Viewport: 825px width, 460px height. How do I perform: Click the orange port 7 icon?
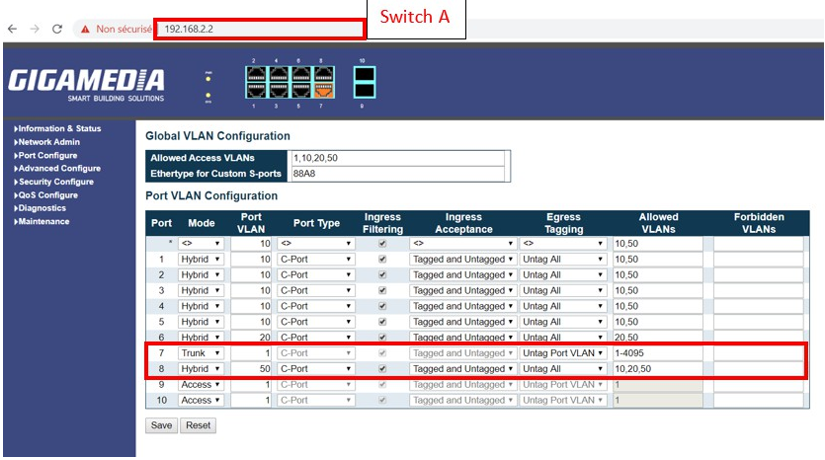point(324,91)
